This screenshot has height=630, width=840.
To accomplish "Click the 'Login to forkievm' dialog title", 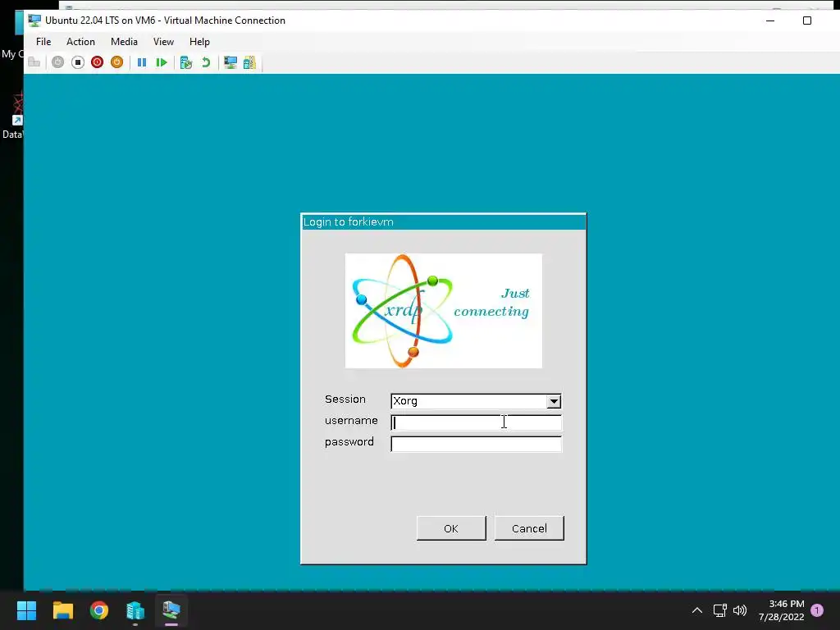I will pos(348,221).
